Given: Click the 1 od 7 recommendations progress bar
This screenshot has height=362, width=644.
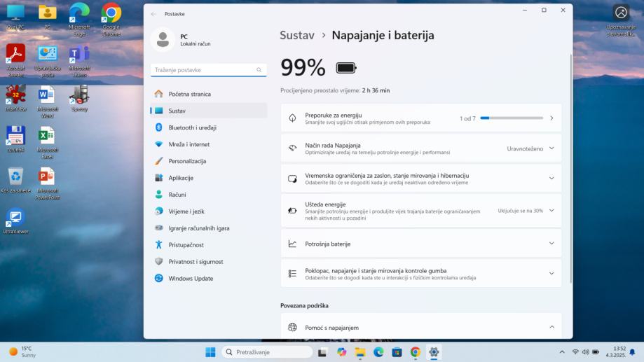Looking at the screenshot, I should [x=512, y=118].
